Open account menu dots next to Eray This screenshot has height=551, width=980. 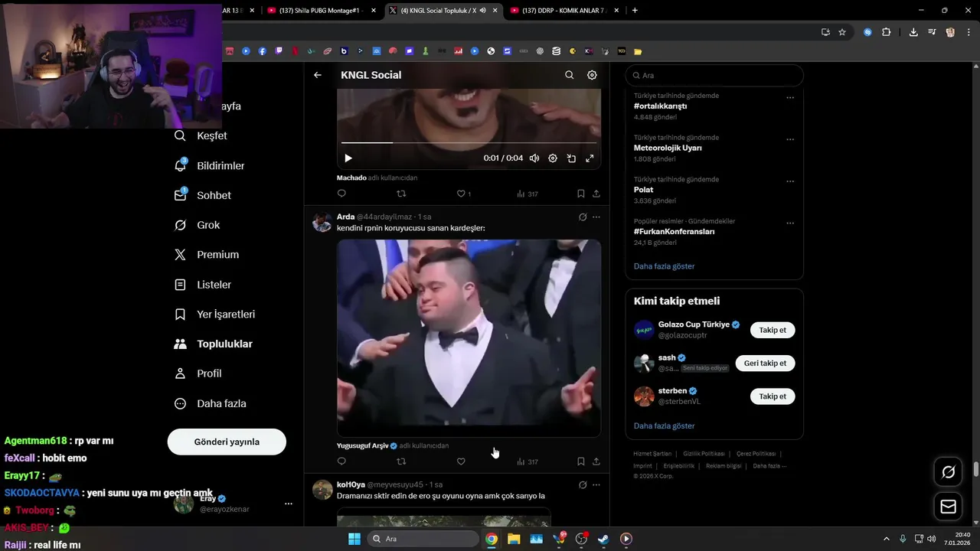click(289, 504)
